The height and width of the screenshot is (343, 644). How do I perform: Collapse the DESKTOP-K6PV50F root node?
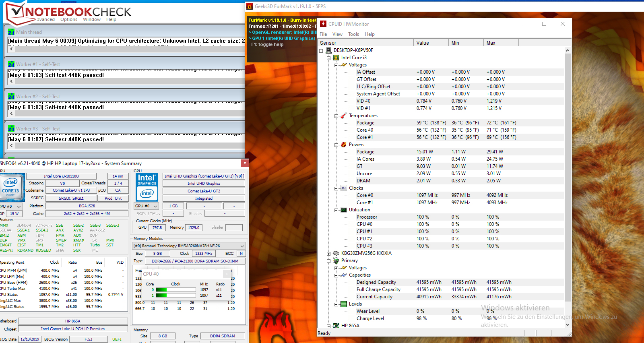[x=321, y=51]
